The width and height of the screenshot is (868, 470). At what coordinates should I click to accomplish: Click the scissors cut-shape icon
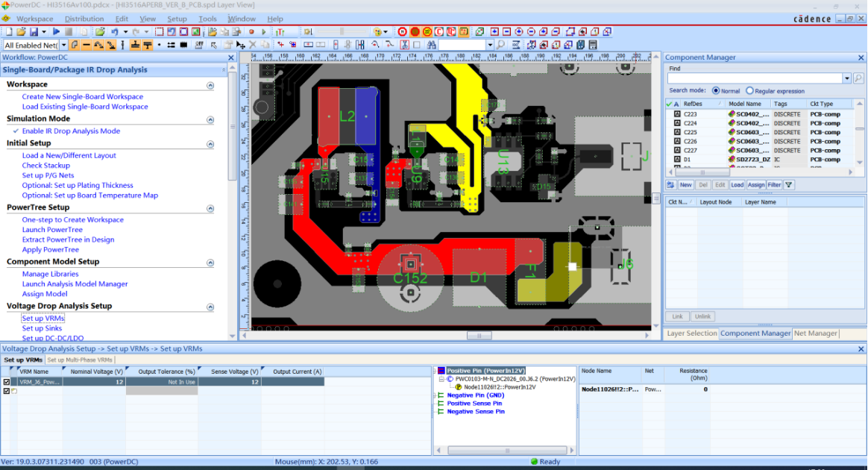click(405, 45)
